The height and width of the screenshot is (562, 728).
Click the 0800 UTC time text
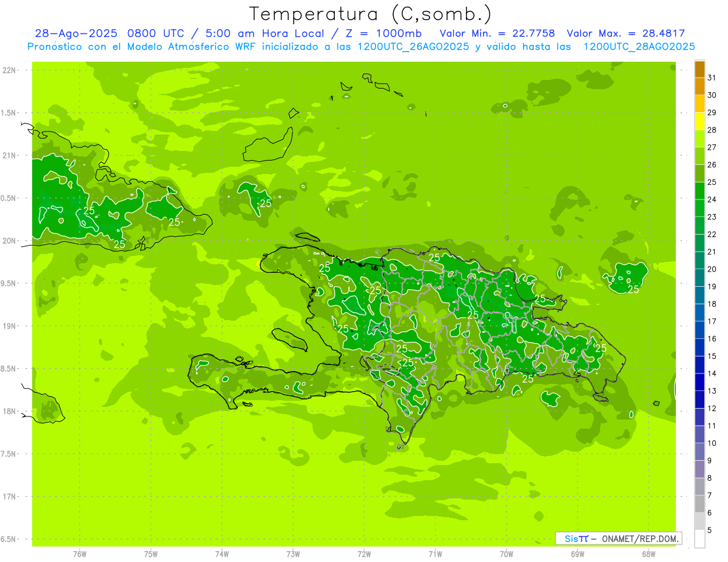(x=156, y=33)
